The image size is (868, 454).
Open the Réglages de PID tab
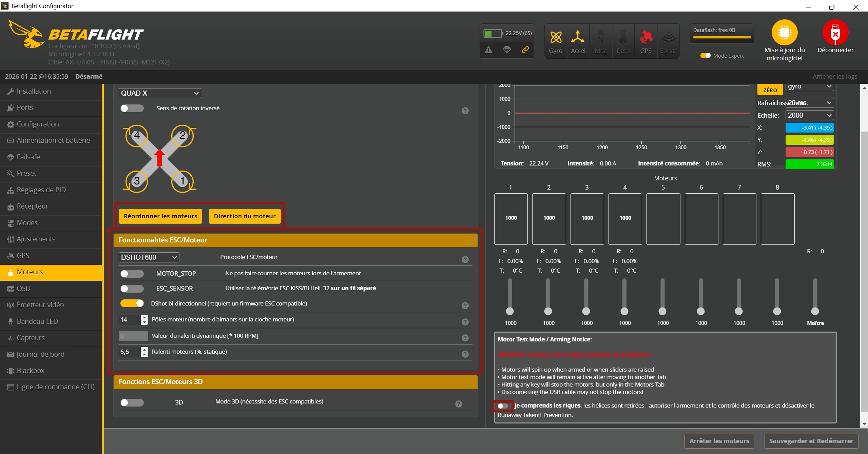(x=41, y=190)
